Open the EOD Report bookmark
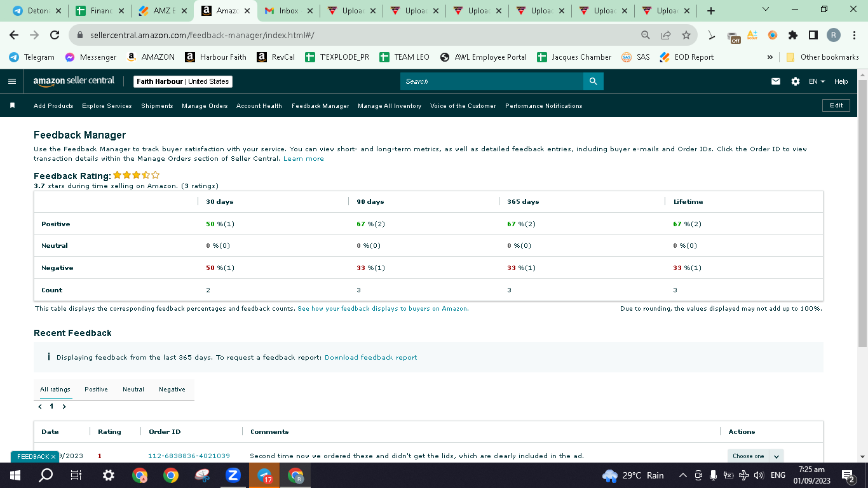 coord(687,57)
